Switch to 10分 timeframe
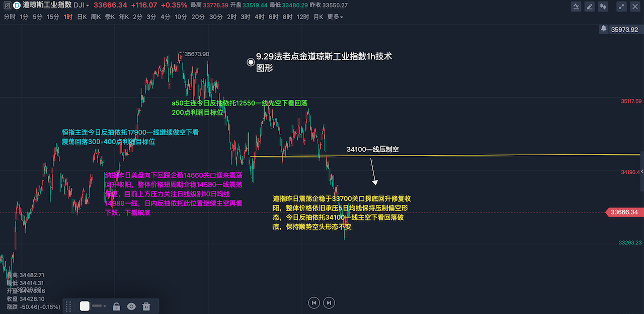 pyautogui.click(x=181, y=17)
